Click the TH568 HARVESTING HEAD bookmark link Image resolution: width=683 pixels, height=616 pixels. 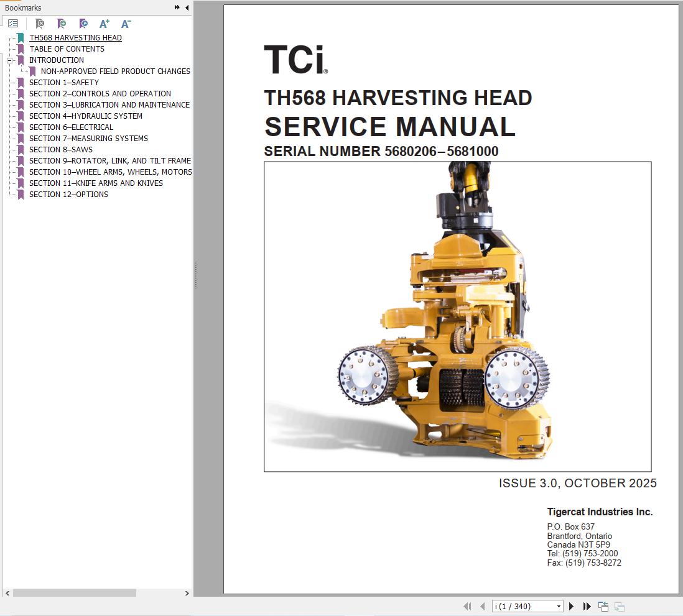coord(75,37)
